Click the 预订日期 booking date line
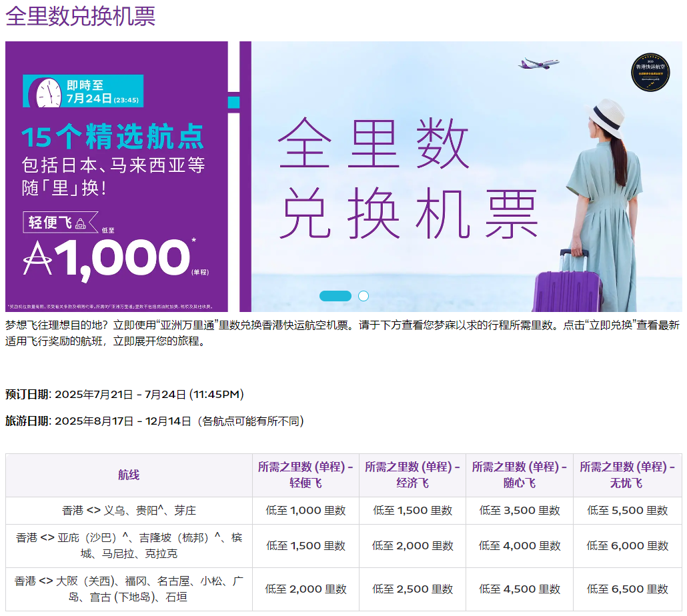Viewport: 687px width, 616px height. pos(125,395)
